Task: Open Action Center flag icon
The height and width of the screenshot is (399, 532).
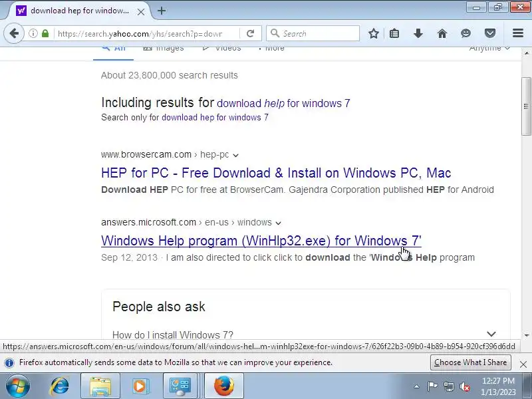Action: coord(432,386)
